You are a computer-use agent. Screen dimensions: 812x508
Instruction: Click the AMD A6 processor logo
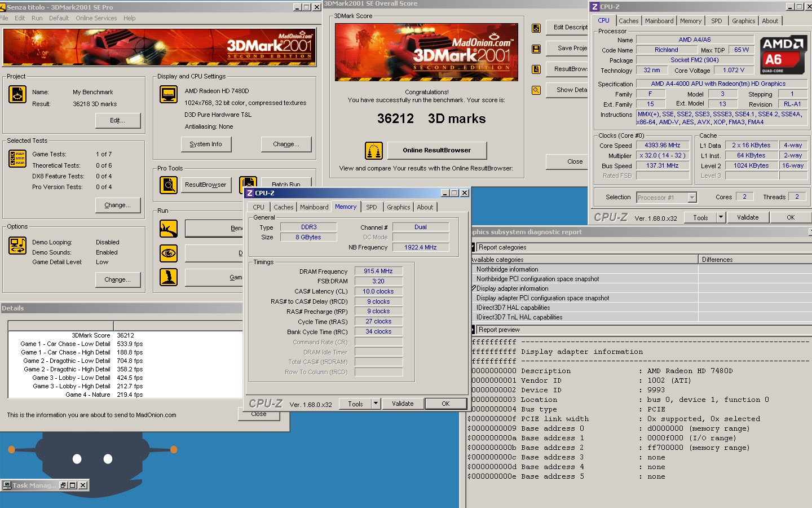tap(782, 55)
